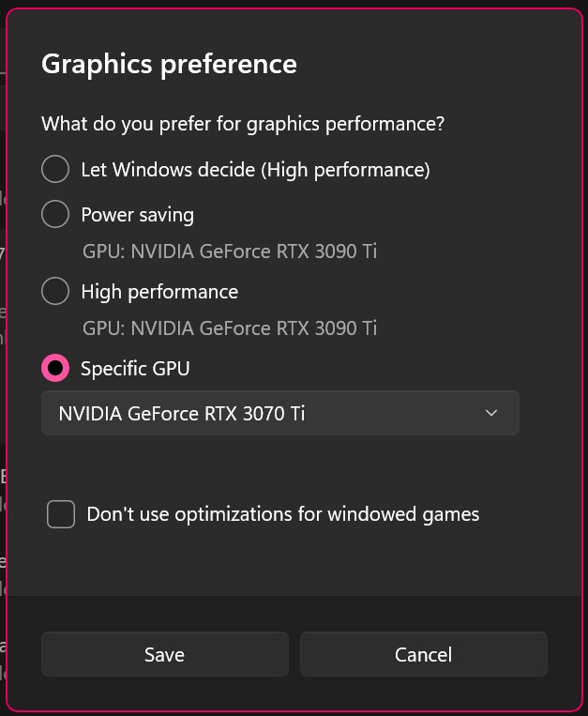The image size is (588, 716).
Task: Click the "Specific GPU" option label
Action: pos(135,369)
